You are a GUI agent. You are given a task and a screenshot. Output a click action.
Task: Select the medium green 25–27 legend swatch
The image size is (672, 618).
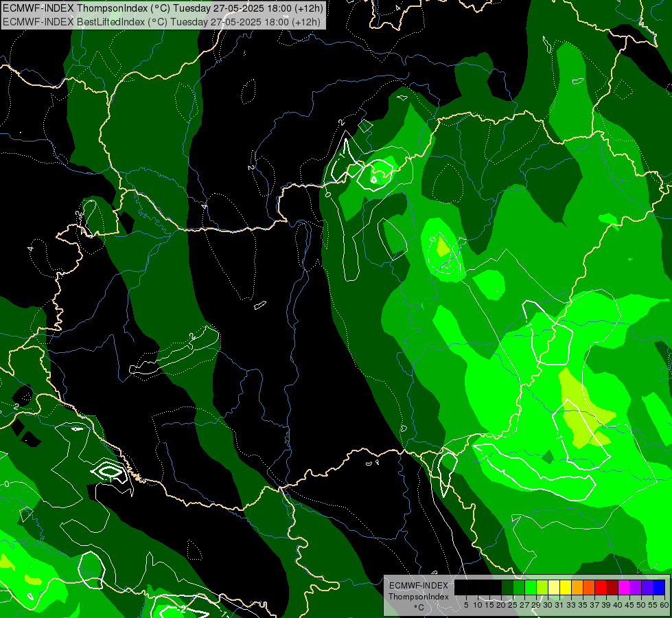[x=519, y=588]
